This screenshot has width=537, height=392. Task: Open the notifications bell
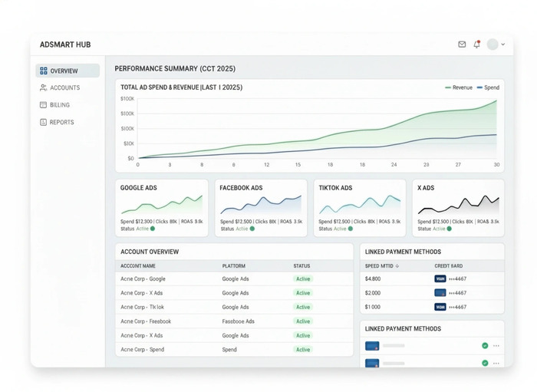click(x=476, y=44)
